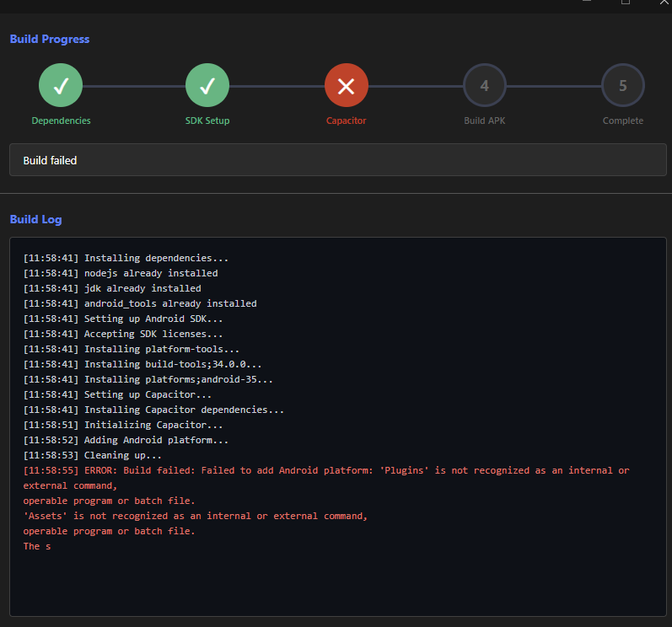Screen dimensions: 672x627
Task: Click the truncated 'The s' error line
Action: pos(37,546)
